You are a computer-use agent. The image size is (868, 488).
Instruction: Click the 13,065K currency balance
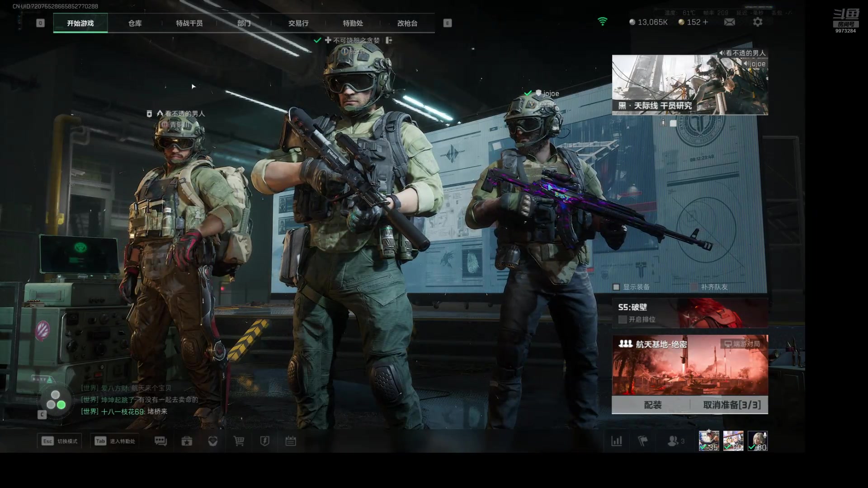coord(648,22)
